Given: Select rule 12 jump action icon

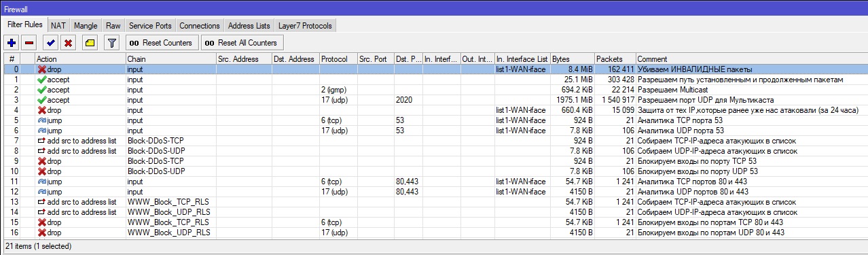Looking at the screenshot, I should tap(41, 192).
